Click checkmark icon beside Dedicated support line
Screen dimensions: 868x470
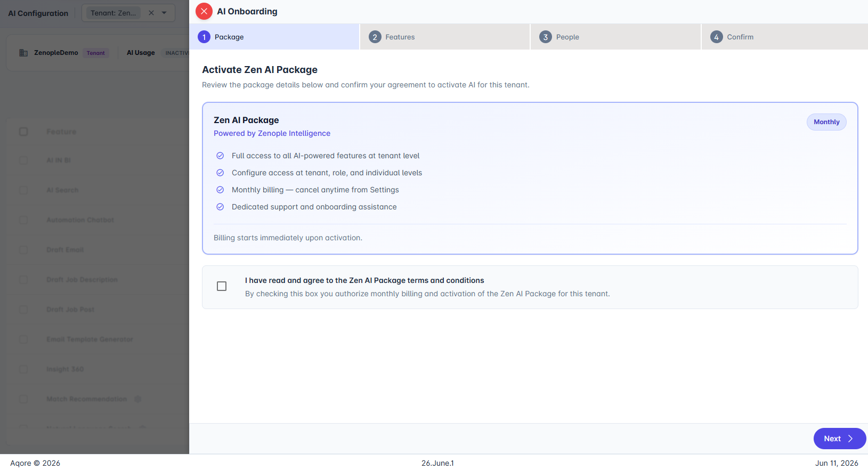pyautogui.click(x=220, y=207)
